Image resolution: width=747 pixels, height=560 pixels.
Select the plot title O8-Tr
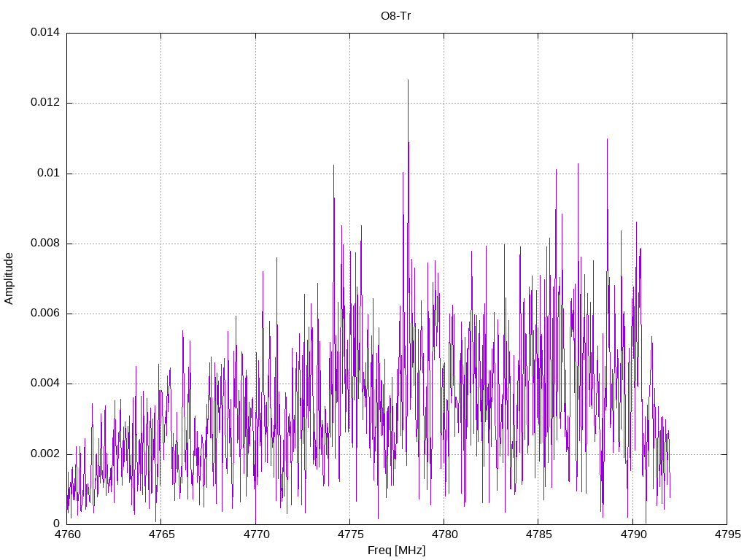point(395,16)
